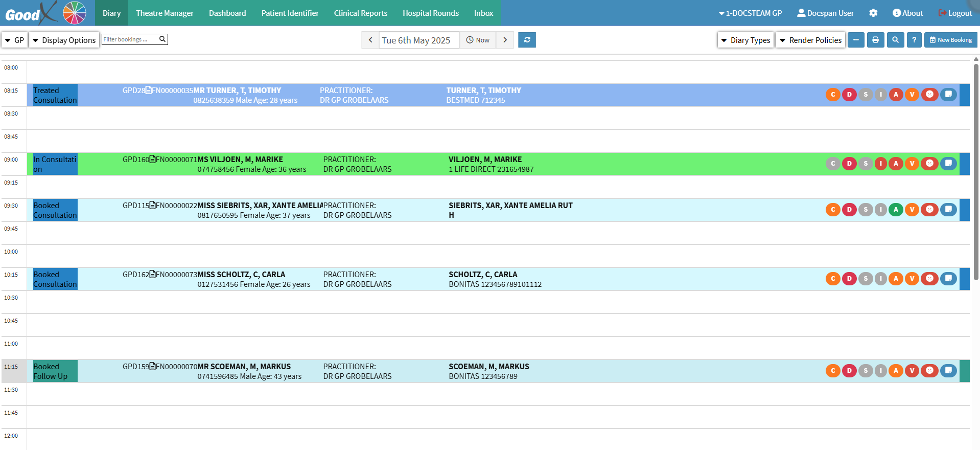The width and height of the screenshot is (980, 450).
Task: Open the Diary Types dropdown
Action: coord(745,40)
